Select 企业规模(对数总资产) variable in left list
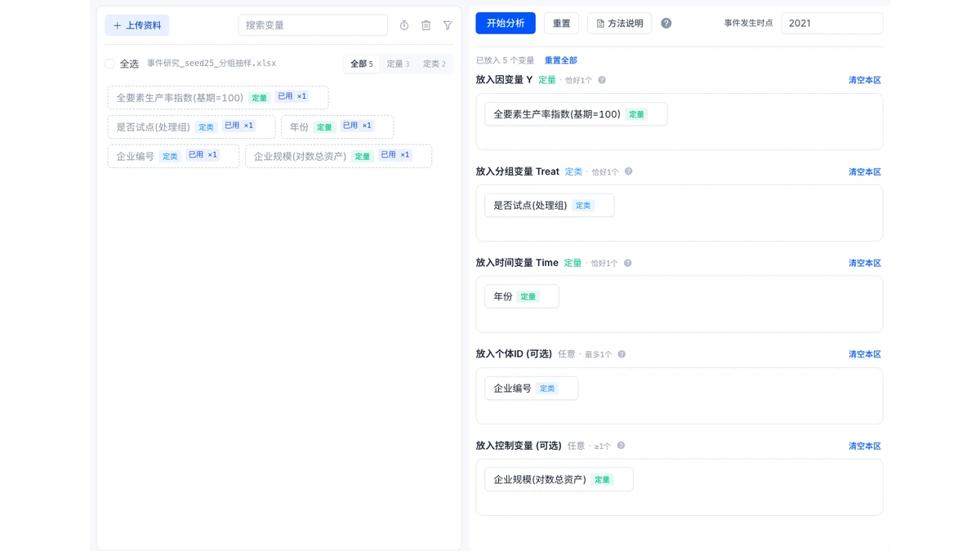The image size is (980, 551). pos(338,156)
